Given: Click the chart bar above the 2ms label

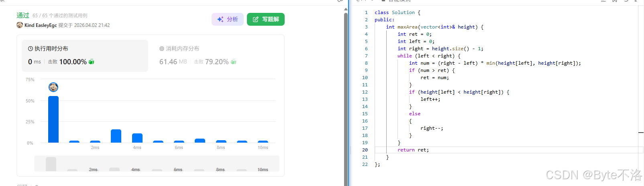Looking at the screenshot, I should pyautogui.click(x=95, y=141).
